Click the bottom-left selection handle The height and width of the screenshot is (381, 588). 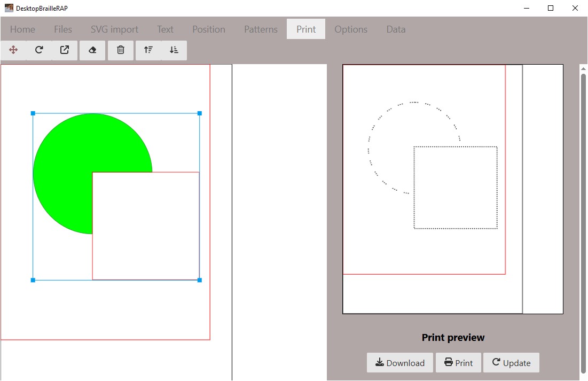point(33,280)
